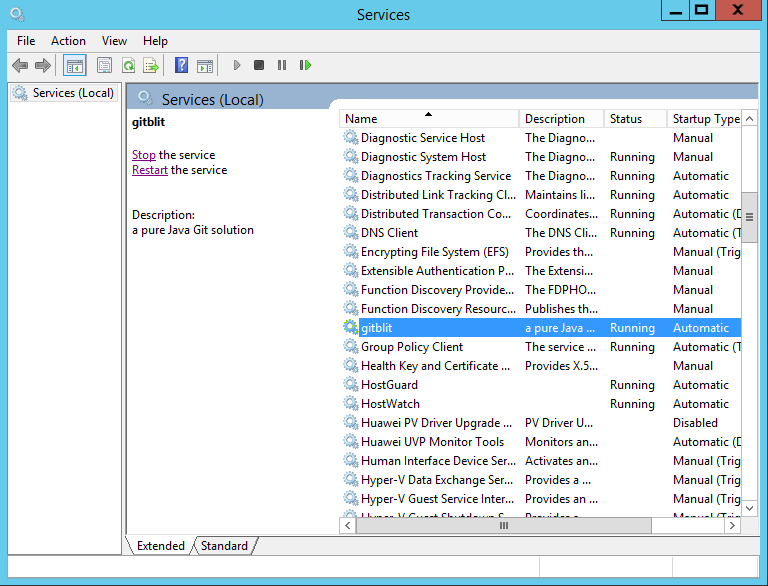
Task: Click the Show/Hide Console Tree icon
Action: (x=74, y=66)
